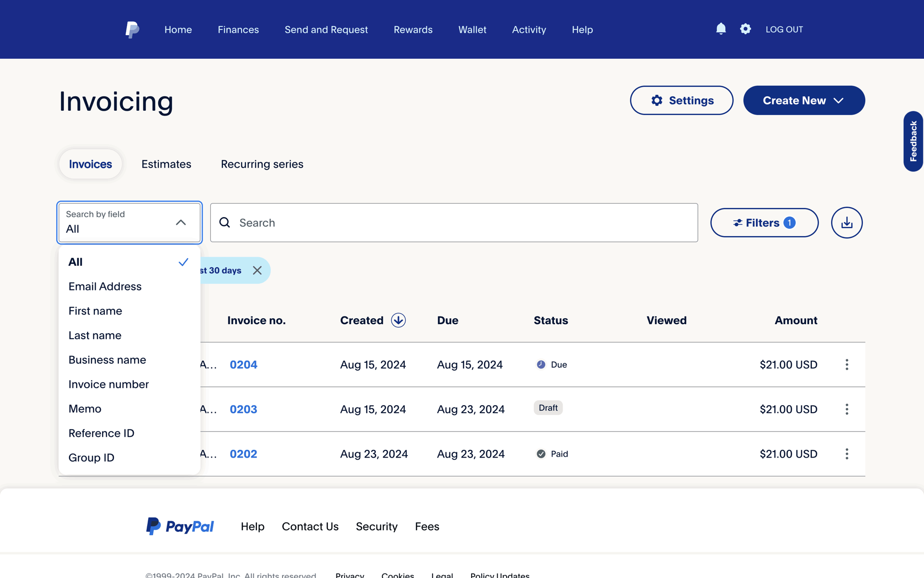Click the Amount column header
Screen dimensions: 924x578
click(796, 320)
